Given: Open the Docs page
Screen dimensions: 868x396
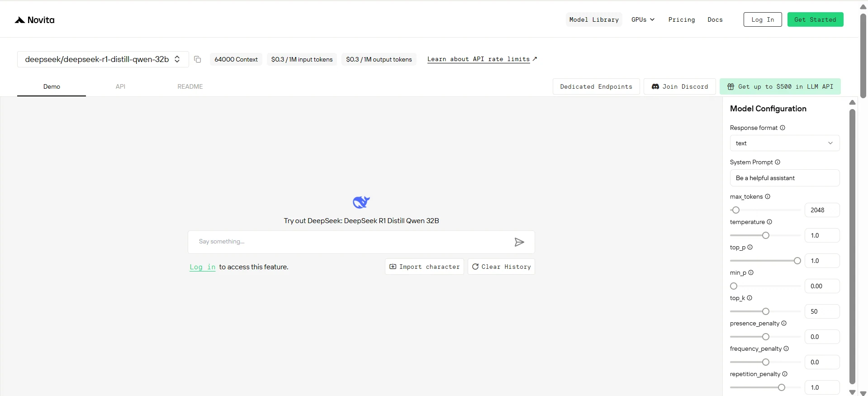Looking at the screenshot, I should click(715, 19).
